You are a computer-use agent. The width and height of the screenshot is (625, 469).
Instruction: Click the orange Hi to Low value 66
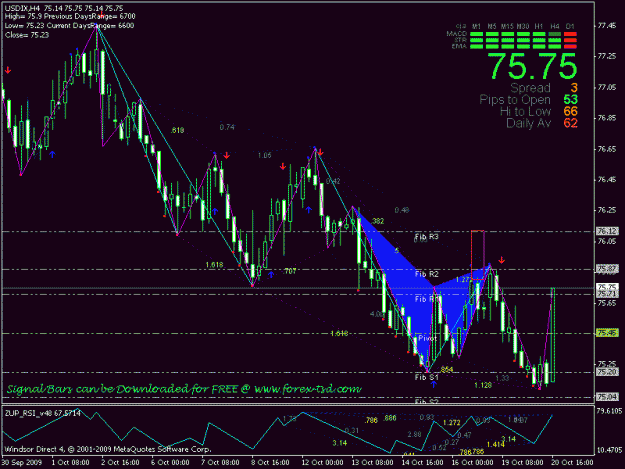point(570,112)
